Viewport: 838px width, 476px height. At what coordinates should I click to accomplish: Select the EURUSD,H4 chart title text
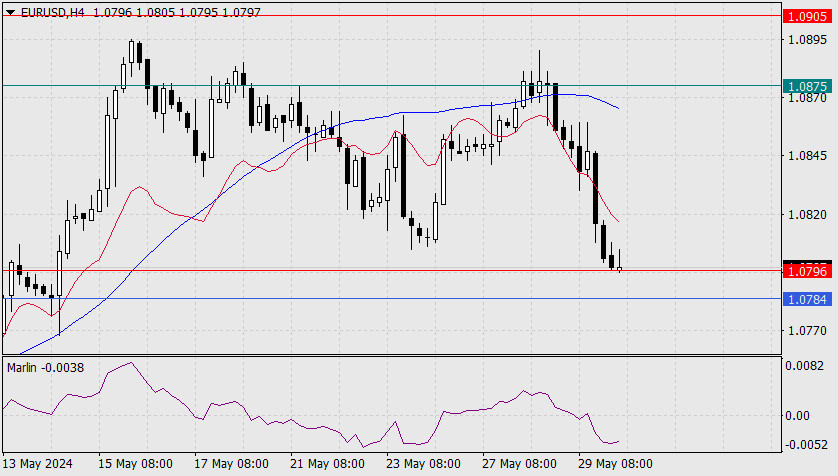(x=52, y=12)
